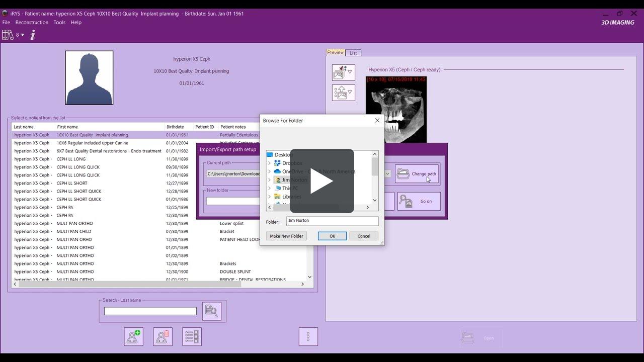
Task: Click the folder icon on Change path button
Action: 404,173
